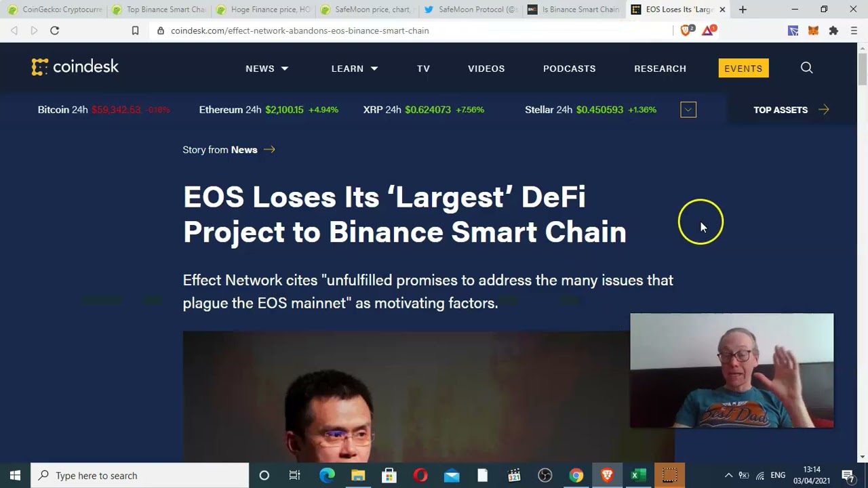The image size is (868, 488).
Task: Open the CoinDesk logo home link
Action: (75, 66)
